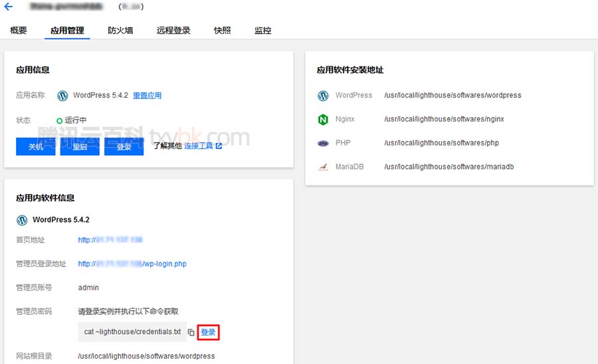This screenshot has height=364, width=598.
Task: Click the PHP icon
Action: point(323,143)
